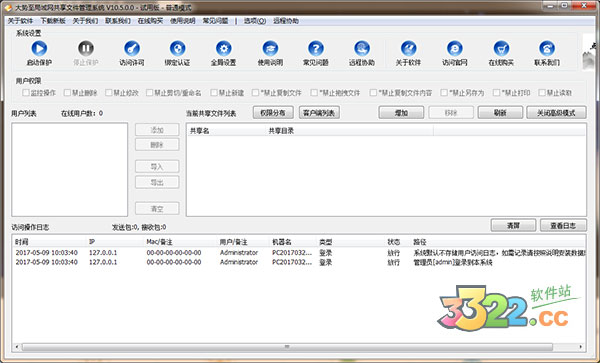Click 增加 to add a share

tap(401, 112)
